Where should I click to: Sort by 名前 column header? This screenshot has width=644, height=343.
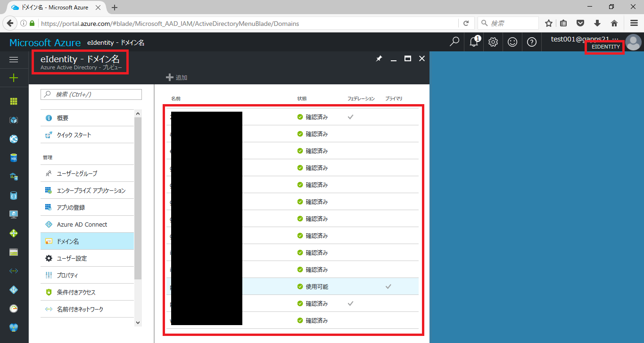pos(176,98)
